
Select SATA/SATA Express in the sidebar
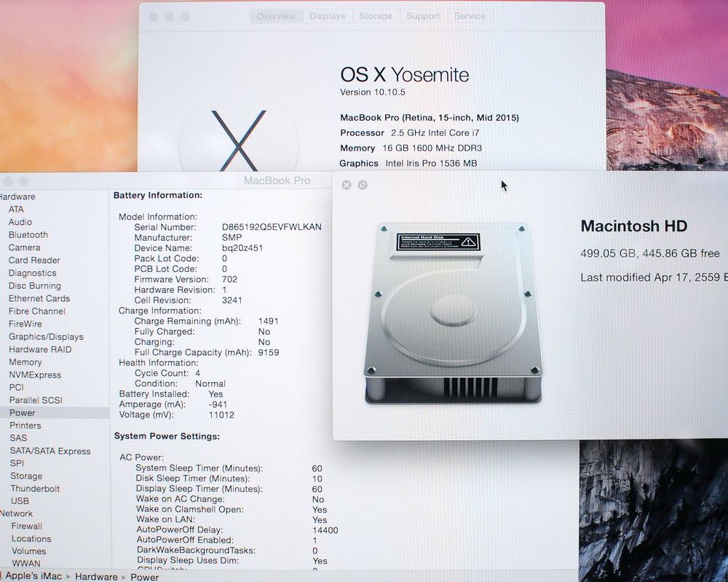coord(50,450)
